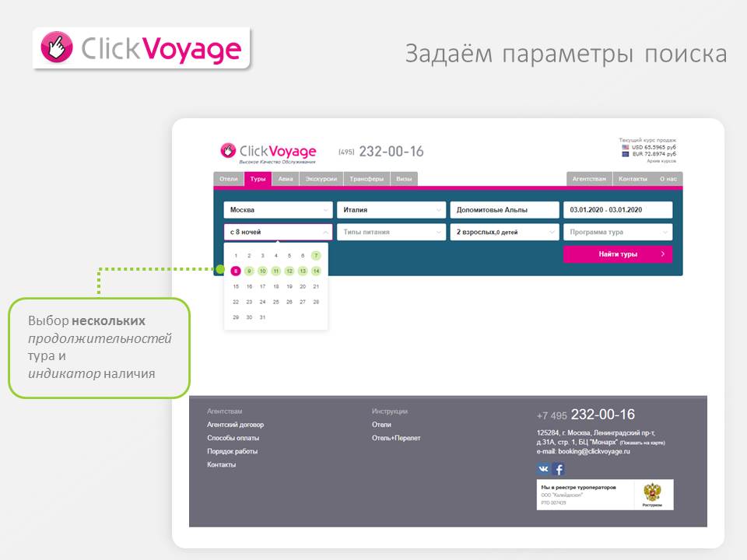This screenshot has height=560, width=747.
Task: Select available date 7 in calendar
Action: point(316,255)
